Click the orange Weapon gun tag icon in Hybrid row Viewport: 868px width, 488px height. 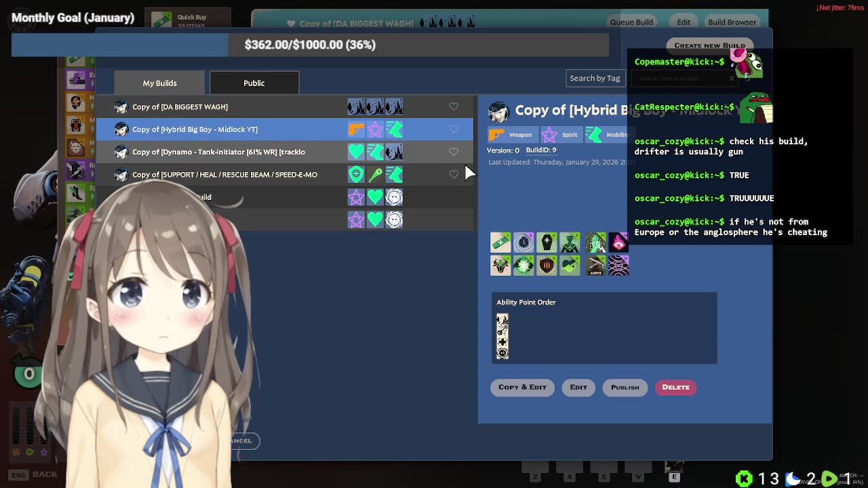click(356, 129)
